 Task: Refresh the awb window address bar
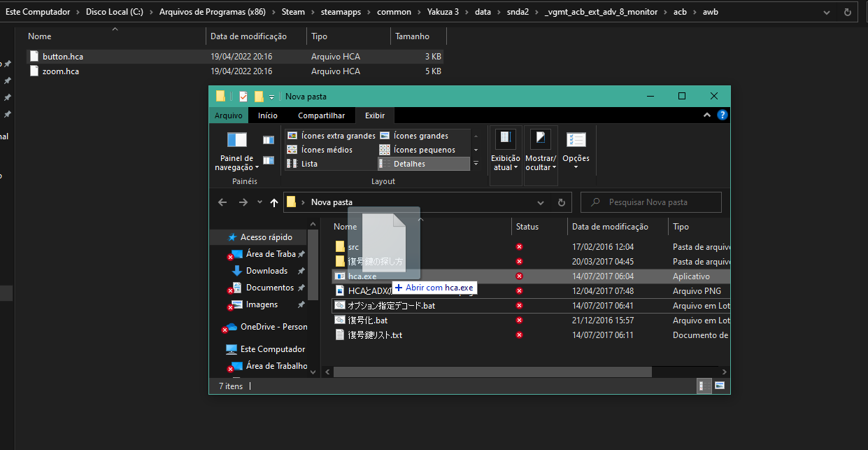click(x=848, y=12)
